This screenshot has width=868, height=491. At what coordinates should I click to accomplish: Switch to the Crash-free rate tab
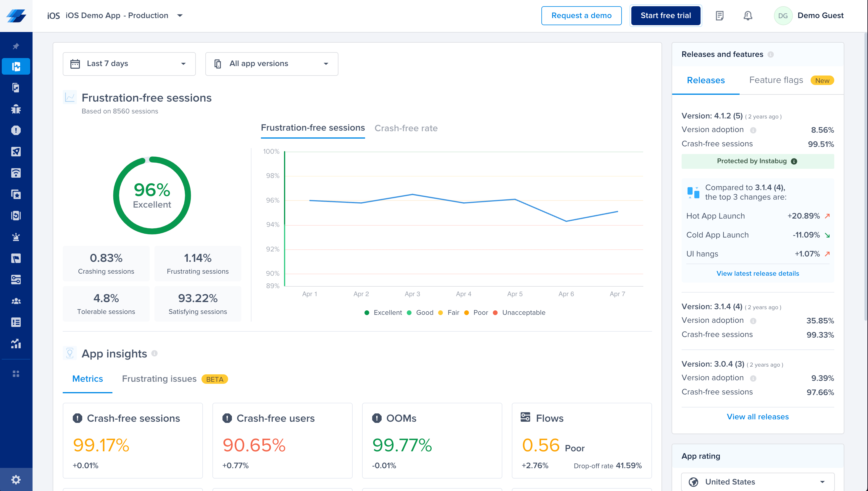[406, 128]
